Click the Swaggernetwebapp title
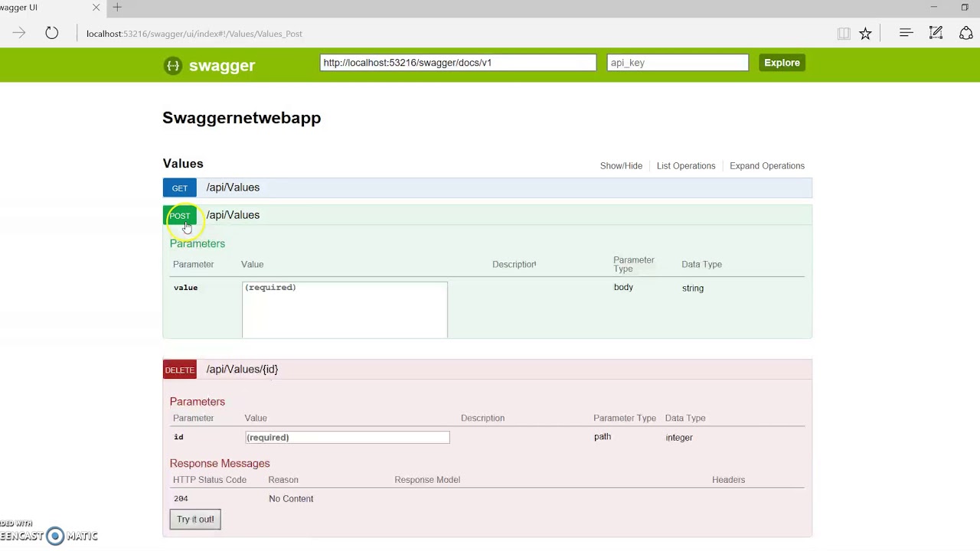 (x=242, y=118)
